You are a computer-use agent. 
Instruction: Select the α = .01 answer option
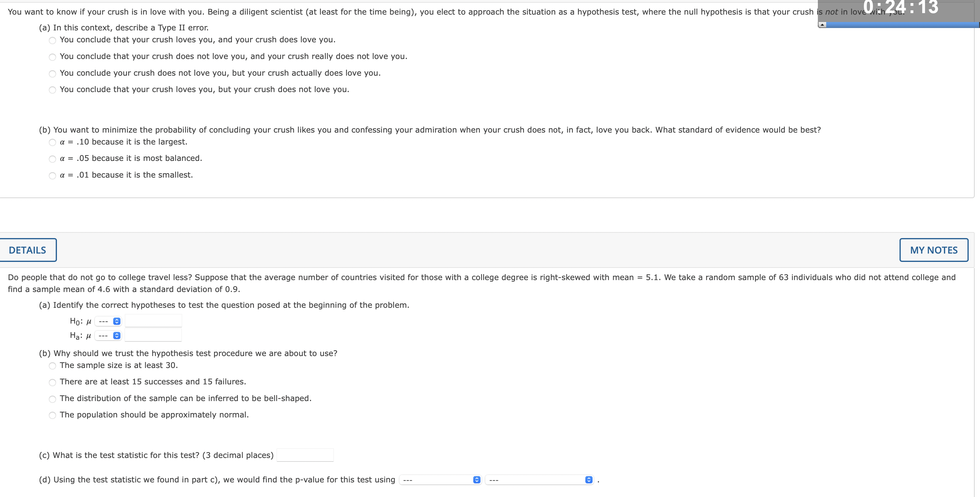(52, 175)
